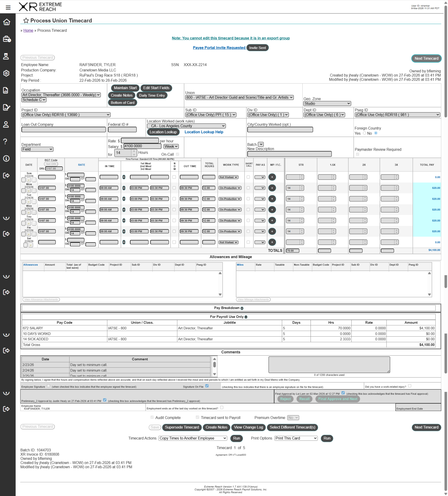Click Mileage list scroll-up arrow
Viewport: 448px width, 496px height.
click(x=429, y=273)
